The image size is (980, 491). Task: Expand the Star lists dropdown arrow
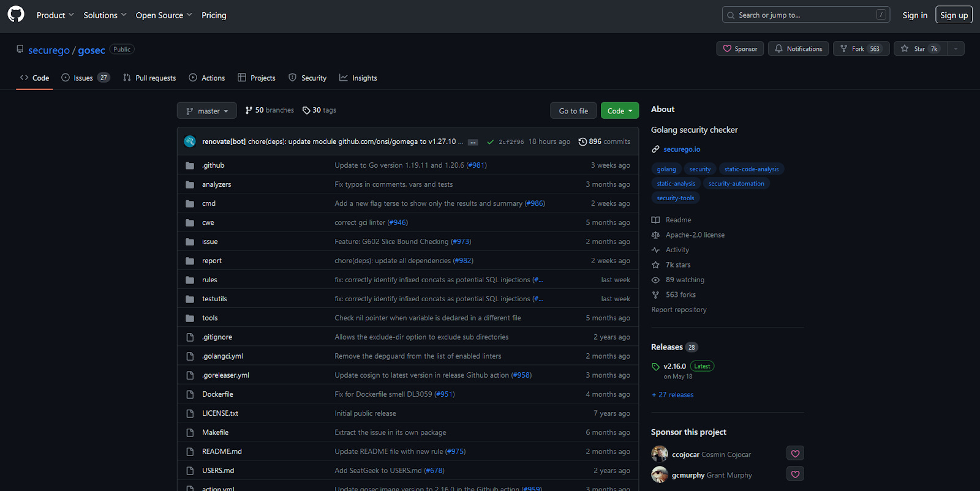point(956,49)
